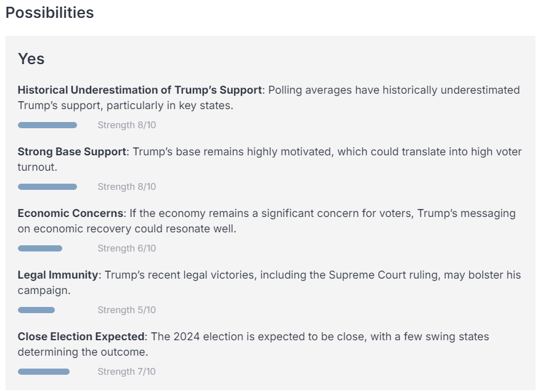Select the Economic Concerns title

pyautogui.click(x=70, y=213)
